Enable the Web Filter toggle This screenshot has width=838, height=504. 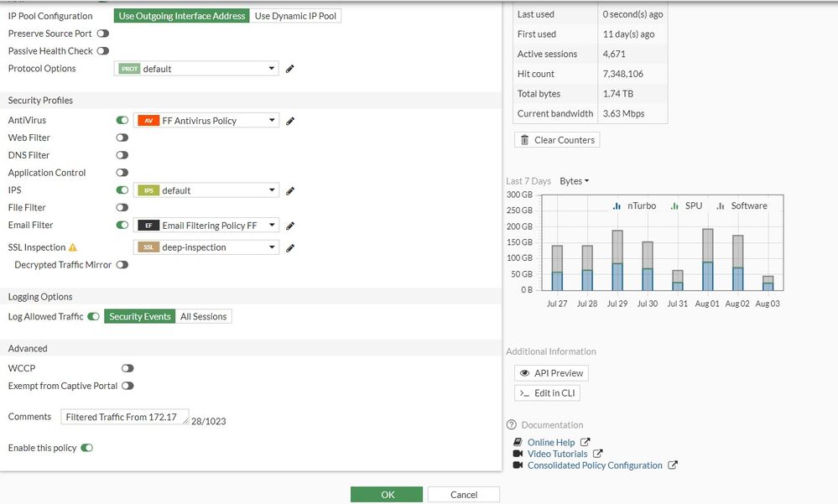pos(122,138)
